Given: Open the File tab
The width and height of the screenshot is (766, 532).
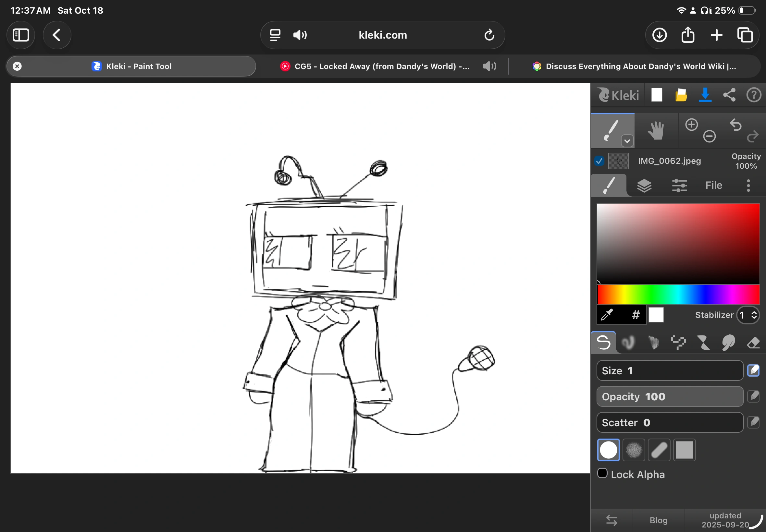Looking at the screenshot, I should [714, 185].
